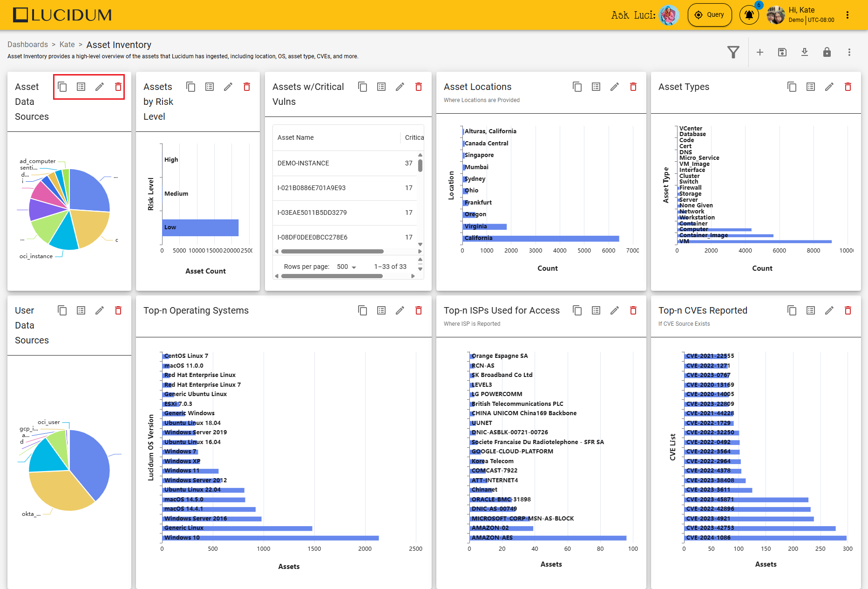Screen dimensions: 868x589
Task: Open the dashboard filter funnel
Action: 733,52
